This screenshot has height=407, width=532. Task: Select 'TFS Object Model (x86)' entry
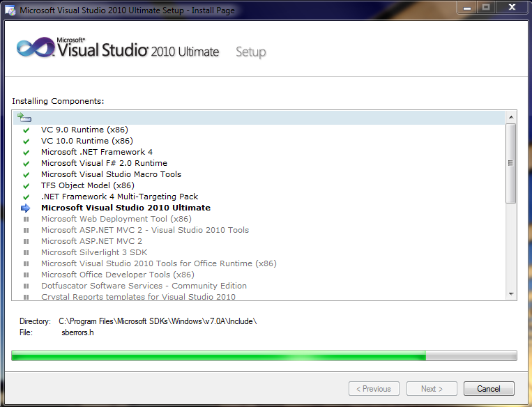tap(88, 185)
